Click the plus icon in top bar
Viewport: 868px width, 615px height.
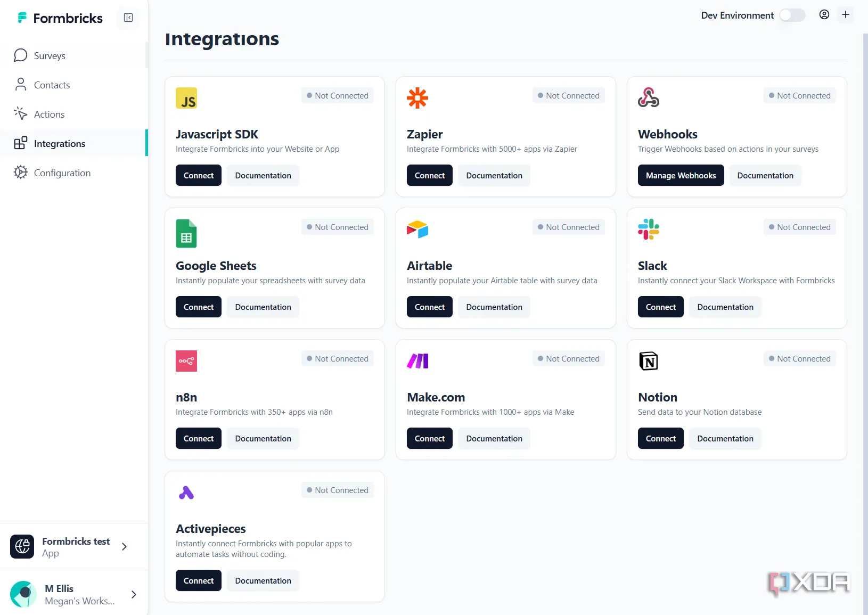click(846, 15)
